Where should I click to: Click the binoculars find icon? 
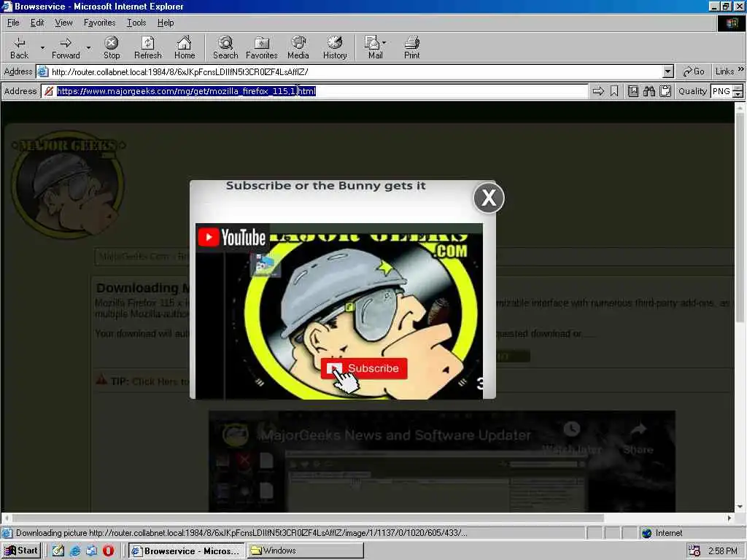coord(649,91)
